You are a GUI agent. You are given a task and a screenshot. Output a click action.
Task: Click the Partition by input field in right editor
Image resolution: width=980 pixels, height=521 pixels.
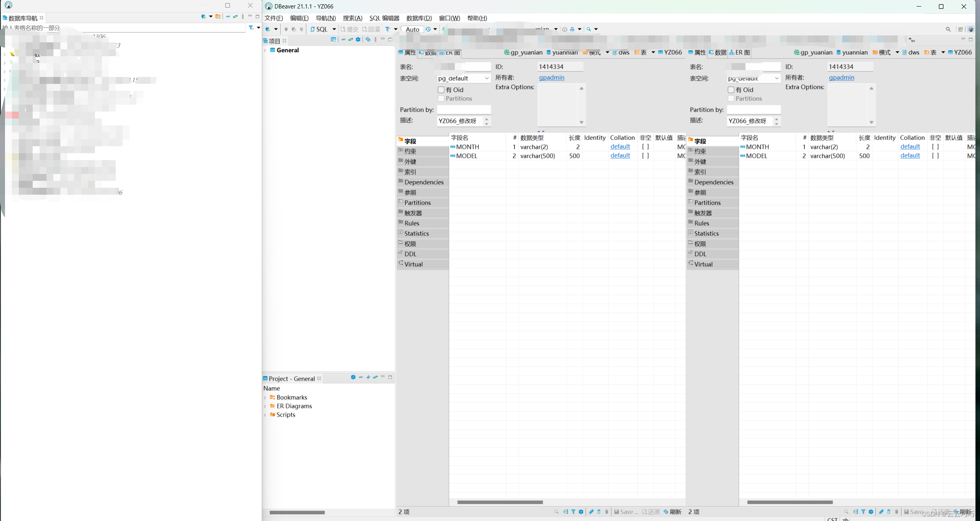(753, 110)
